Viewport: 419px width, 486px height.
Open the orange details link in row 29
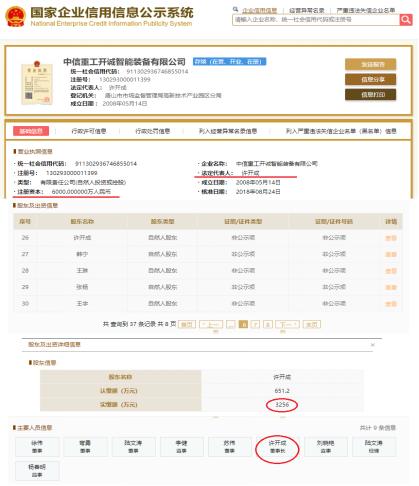(x=391, y=287)
